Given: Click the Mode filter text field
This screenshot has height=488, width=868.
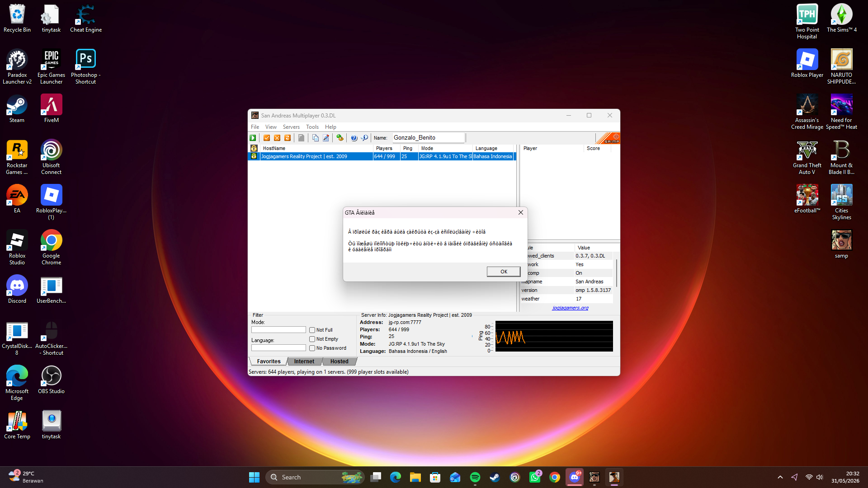Looking at the screenshot, I should (x=278, y=330).
